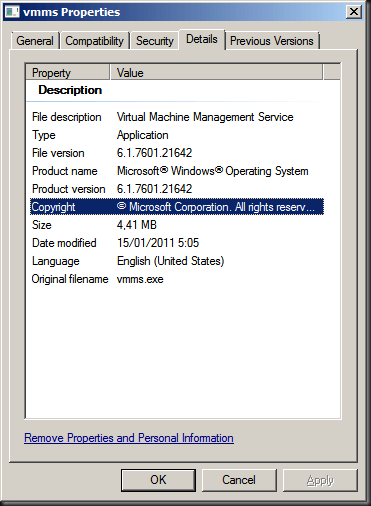Screen dimensions: 371x506
Task: Select the File description row
Action: [x=177, y=117]
